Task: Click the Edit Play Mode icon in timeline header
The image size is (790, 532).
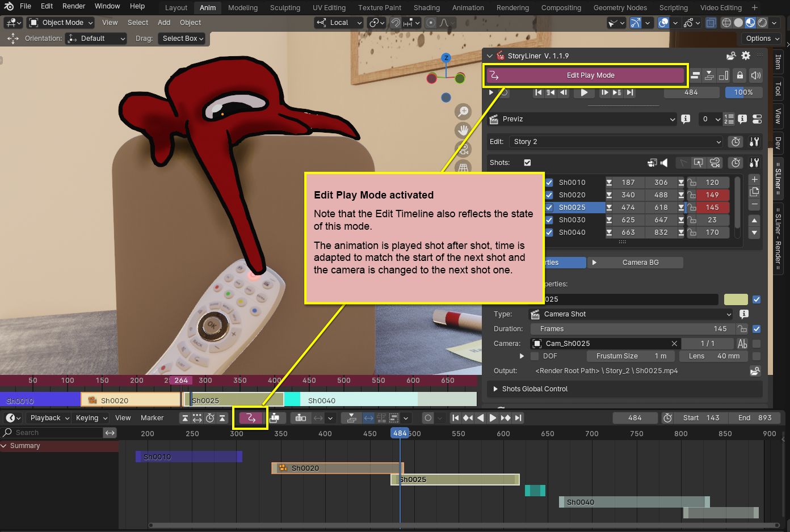Action: click(x=250, y=418)
